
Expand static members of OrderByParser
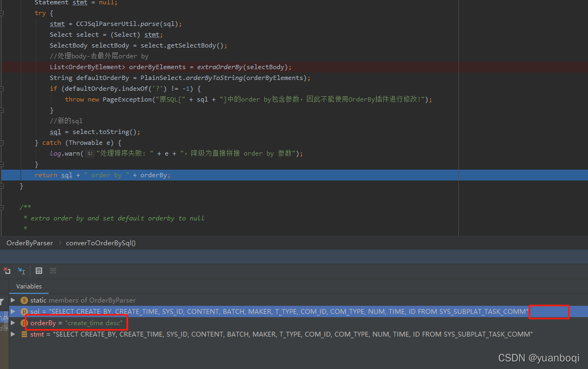pos(13,300)
